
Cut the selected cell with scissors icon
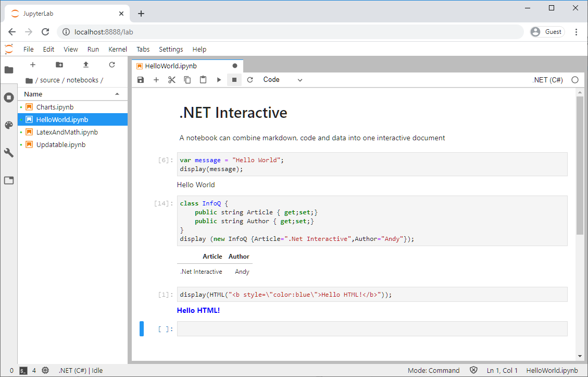pyautogui.click(x=172, y=80)
